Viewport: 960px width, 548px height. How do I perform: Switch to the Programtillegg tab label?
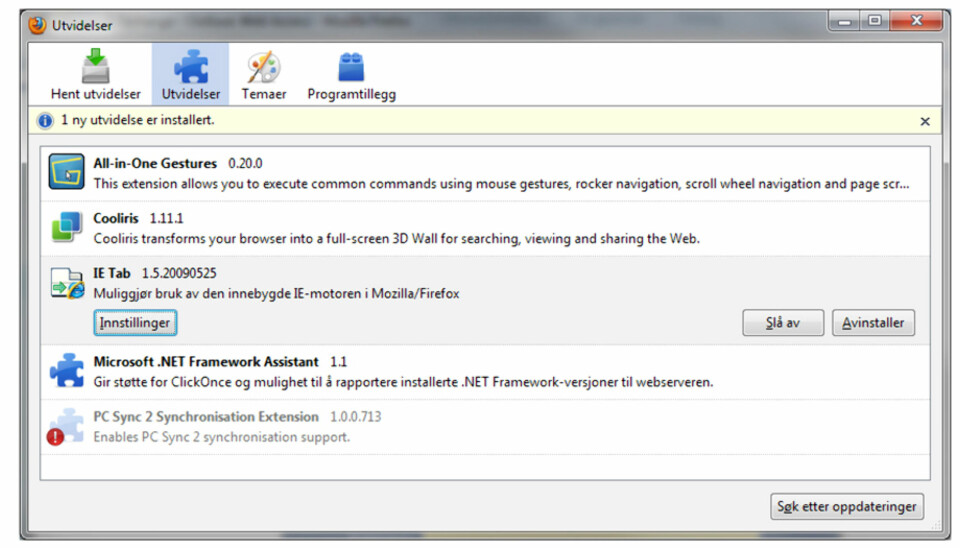tap(351, 95)
